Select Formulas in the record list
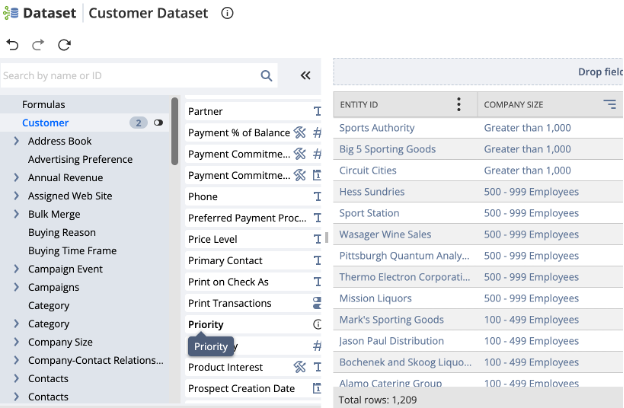 [x=43, y=104]
